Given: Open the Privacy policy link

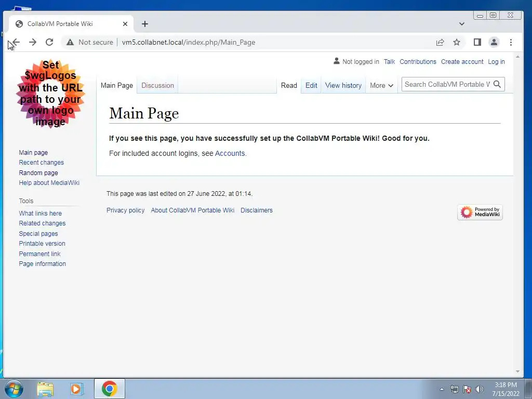Looking at the screenshot, I should point(126,210).
